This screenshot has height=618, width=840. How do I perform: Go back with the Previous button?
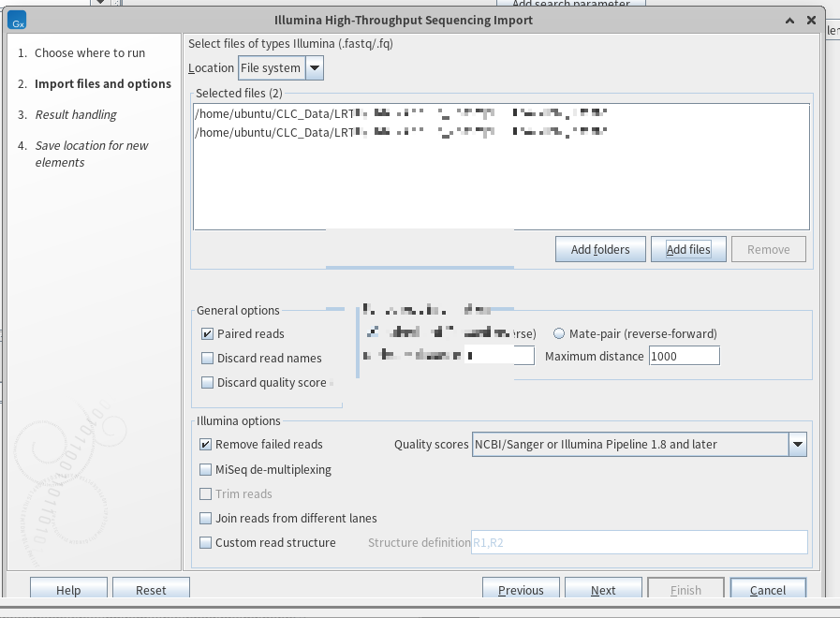[x=521, y=589]
